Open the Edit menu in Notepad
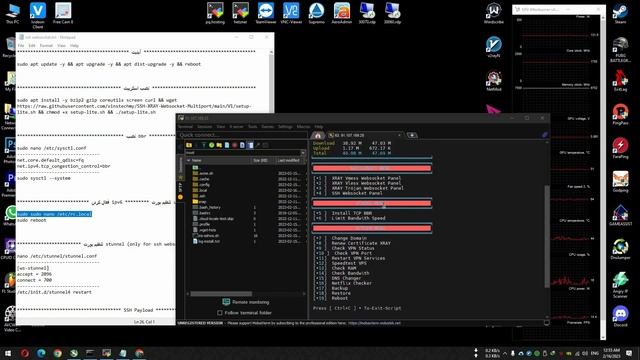This screenshot has width=640, height=360. pos(32,45)
